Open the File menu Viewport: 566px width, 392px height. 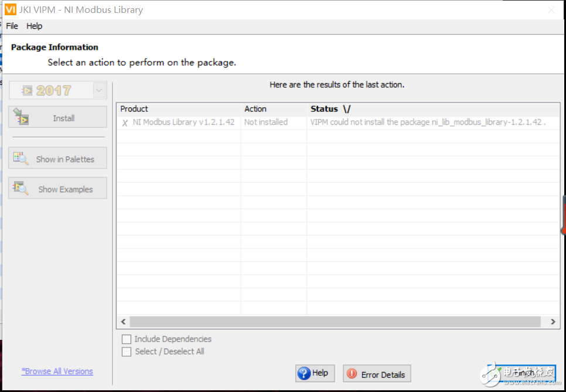12,26
